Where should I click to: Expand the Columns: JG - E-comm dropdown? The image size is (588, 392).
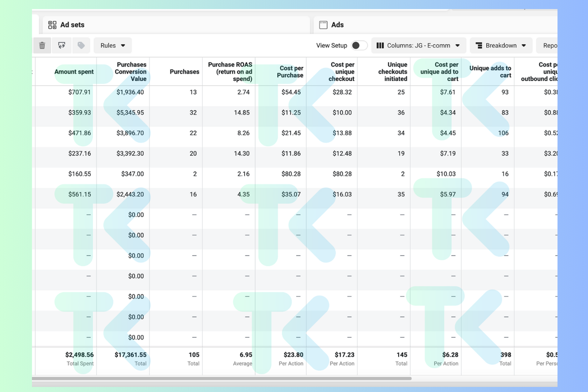419,45
